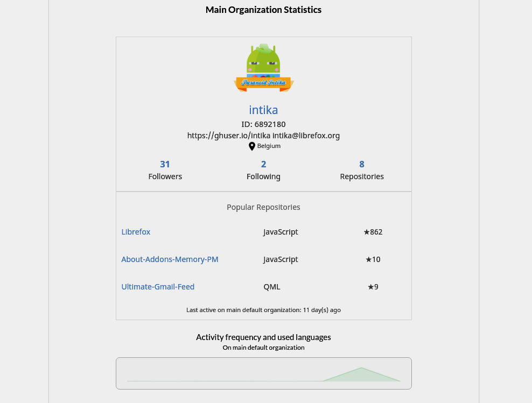Show the 8 repositories count
The width and height of the screenshot is (532, 403).
pyautogui.click(x=362, y=164)
